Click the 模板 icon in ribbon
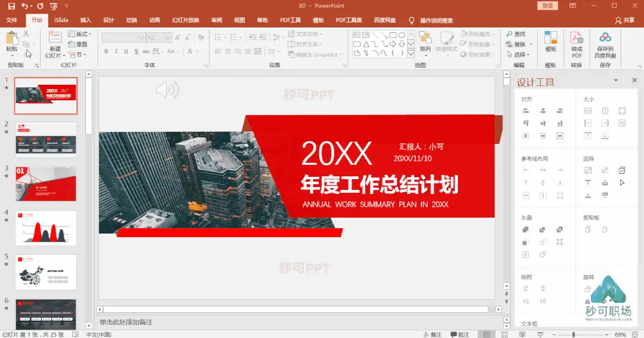644x338 pixels. coord(550,38)
